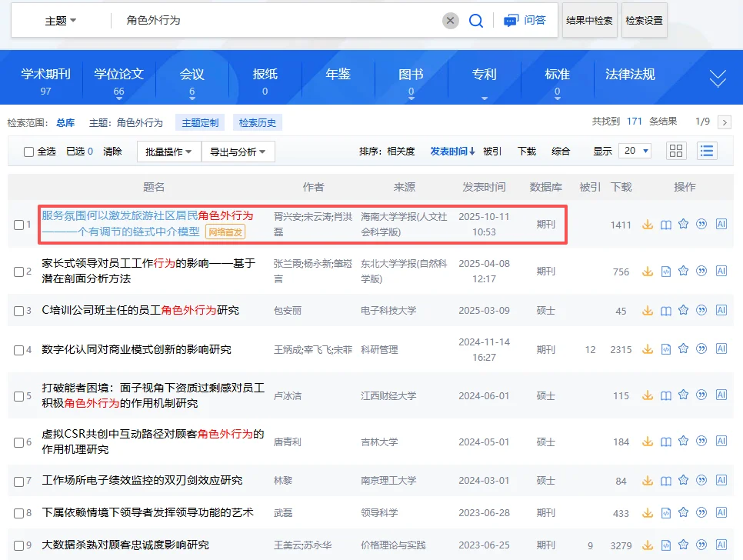Viewport: 743px width, 560px height.
Task: Sort results by 被引
Action: pyautogui.click(x=491, y=151)
